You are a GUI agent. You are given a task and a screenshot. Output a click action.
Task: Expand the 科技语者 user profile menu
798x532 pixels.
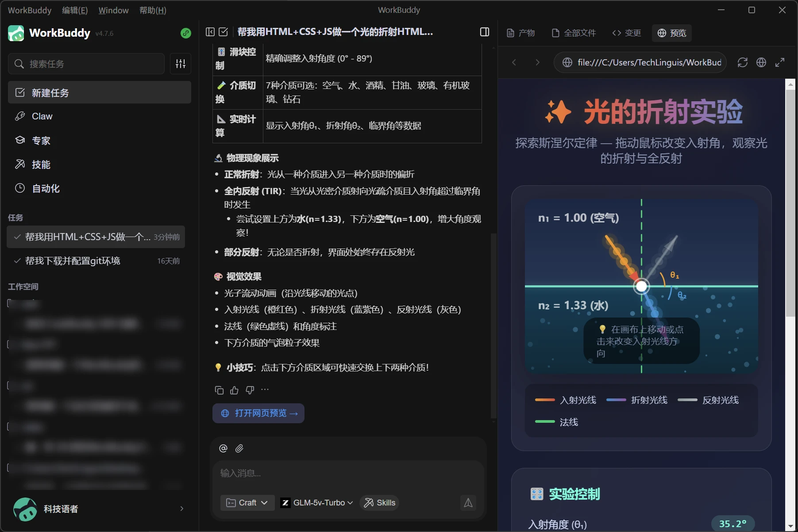181,509
